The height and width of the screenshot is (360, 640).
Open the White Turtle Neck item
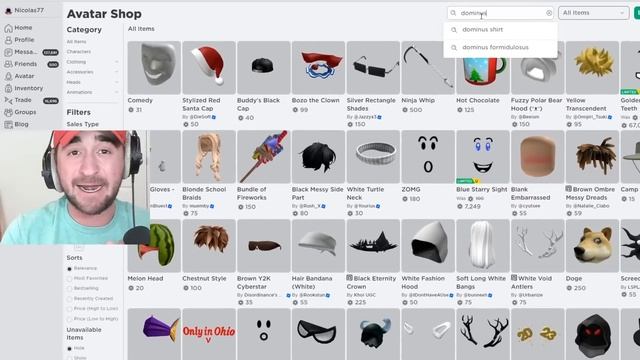373,157
